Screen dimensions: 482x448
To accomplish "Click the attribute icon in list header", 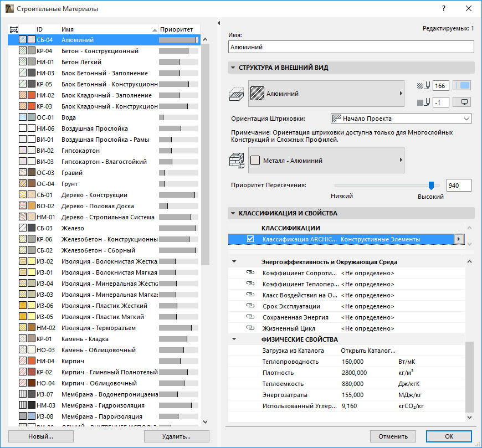I will 14,29.
